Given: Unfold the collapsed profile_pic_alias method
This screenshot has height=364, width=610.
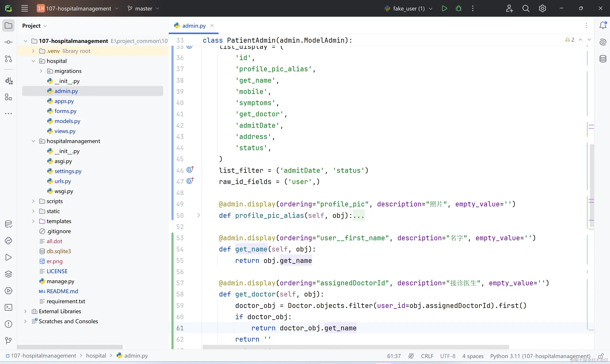Looking at the screenshot, I should coord(198,215).
